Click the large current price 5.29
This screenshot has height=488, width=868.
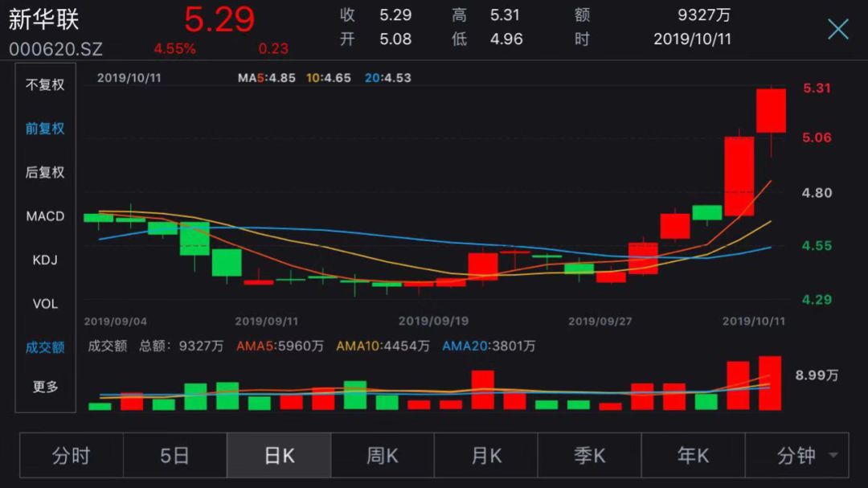(x=219, y=20)
